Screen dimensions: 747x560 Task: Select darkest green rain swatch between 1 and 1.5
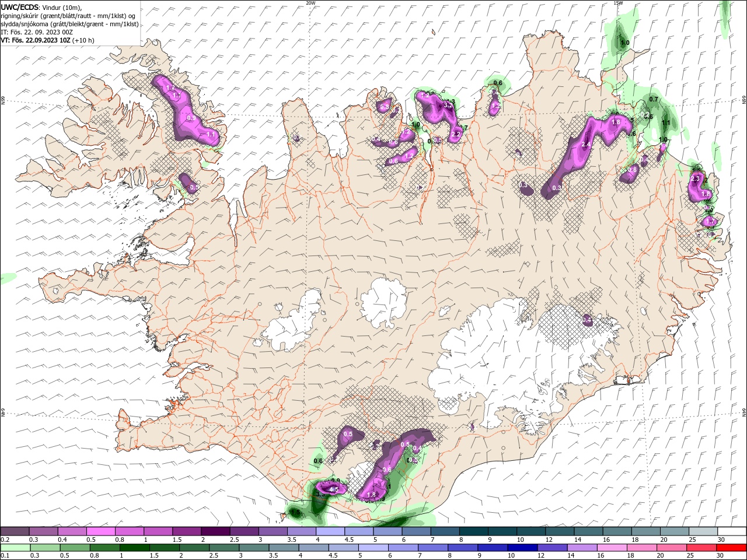[134, 548]
